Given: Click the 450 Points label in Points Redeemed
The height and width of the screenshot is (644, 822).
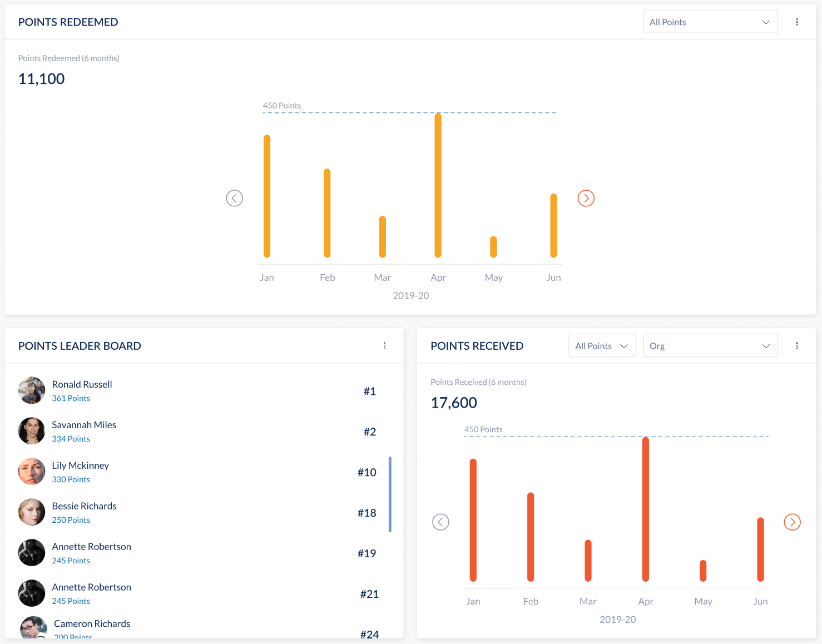Looking at the screenshot, I should coord(282,106).
